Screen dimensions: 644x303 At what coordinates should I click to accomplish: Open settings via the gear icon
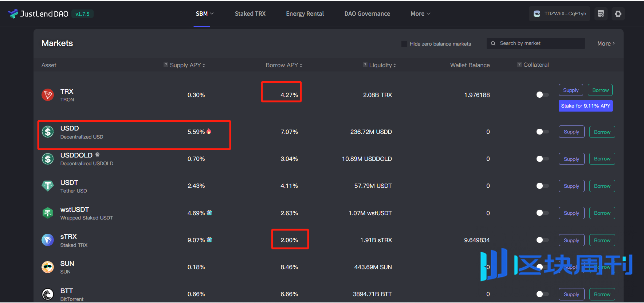coord(618,14)
